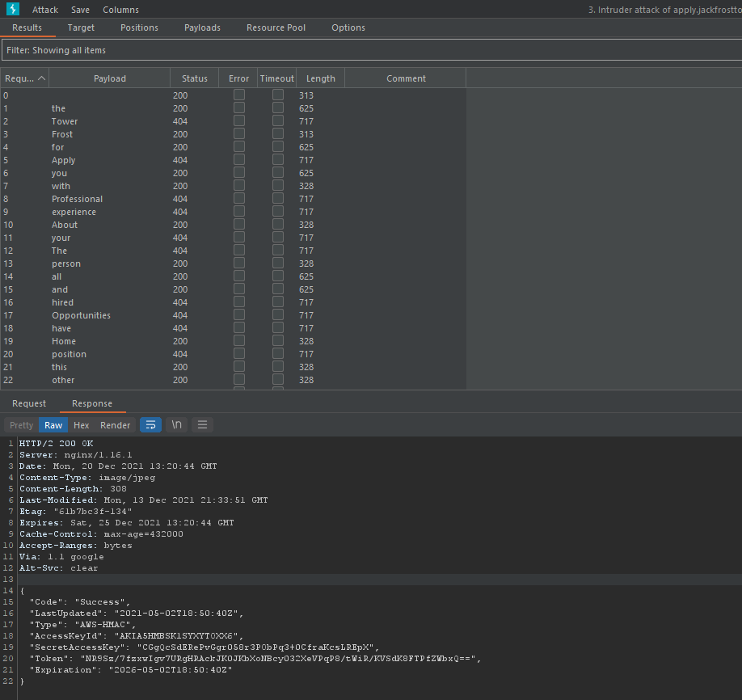
Task: Switch to the Resource Pool tab
Action: point(276,27)
